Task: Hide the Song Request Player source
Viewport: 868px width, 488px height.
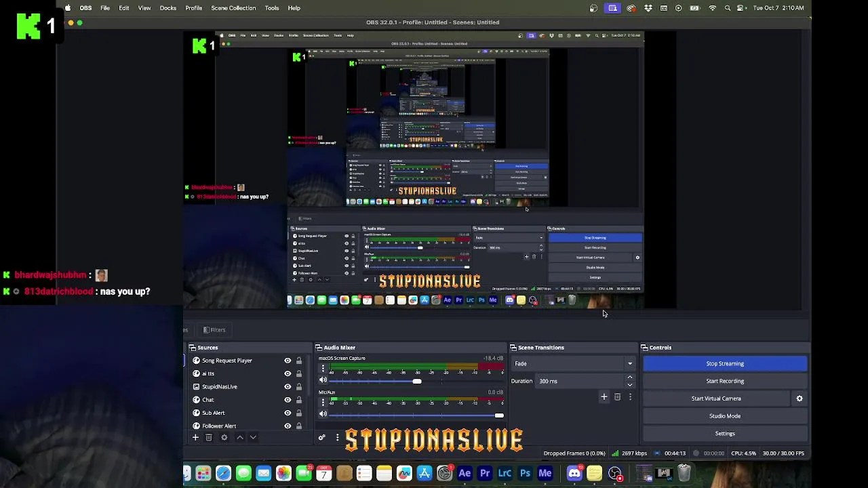Action: 288,361
